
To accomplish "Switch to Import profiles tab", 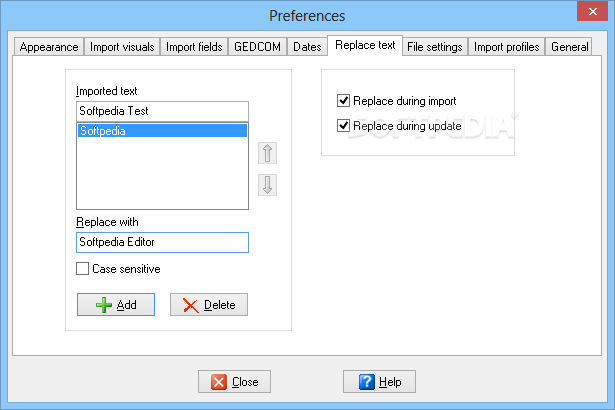I will coord(506,47).
